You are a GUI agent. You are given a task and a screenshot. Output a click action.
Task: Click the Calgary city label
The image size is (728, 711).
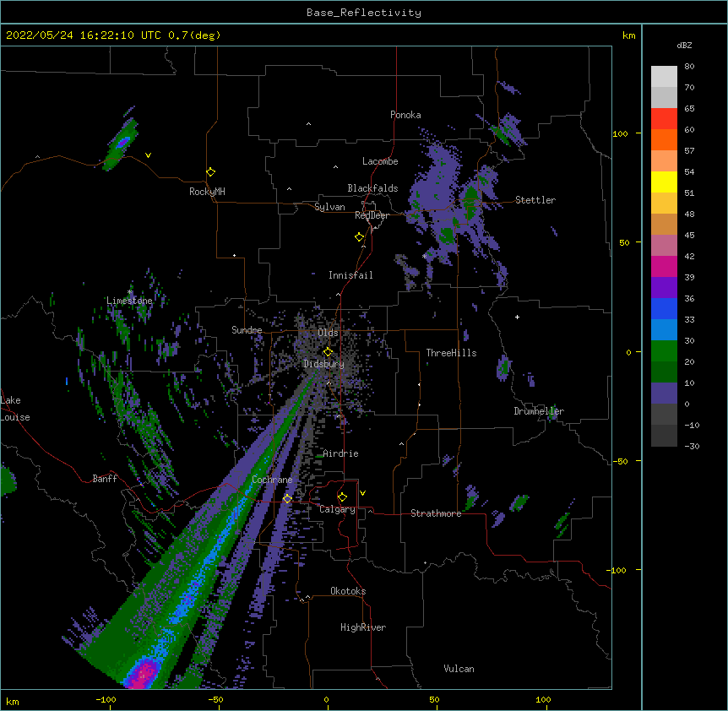[x=338, y=509]
